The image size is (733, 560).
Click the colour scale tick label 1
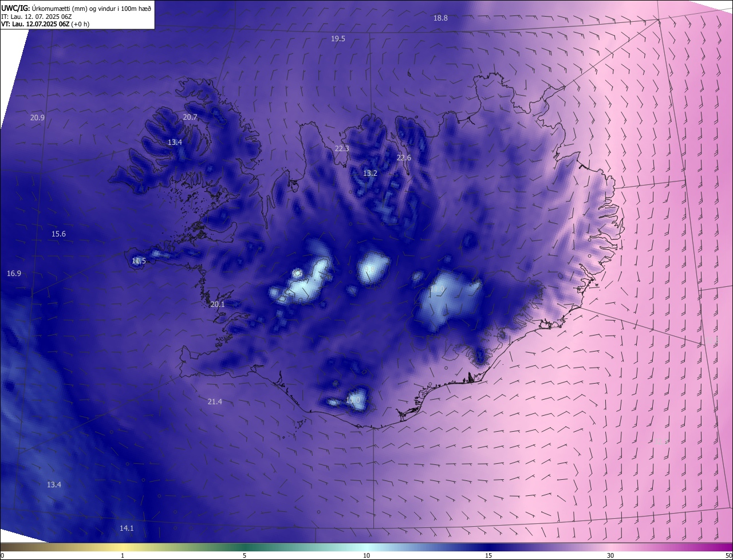click(123, 555)
